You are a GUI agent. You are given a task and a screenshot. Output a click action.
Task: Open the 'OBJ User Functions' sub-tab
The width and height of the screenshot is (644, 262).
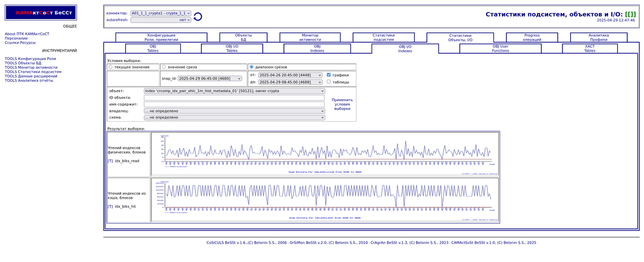coord(500,48)
